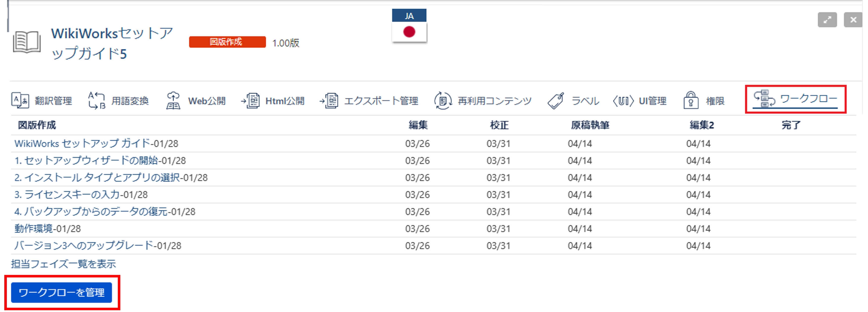Open the エクスポート管理 icon
868x312 pixels.
(x=329, y=100)
